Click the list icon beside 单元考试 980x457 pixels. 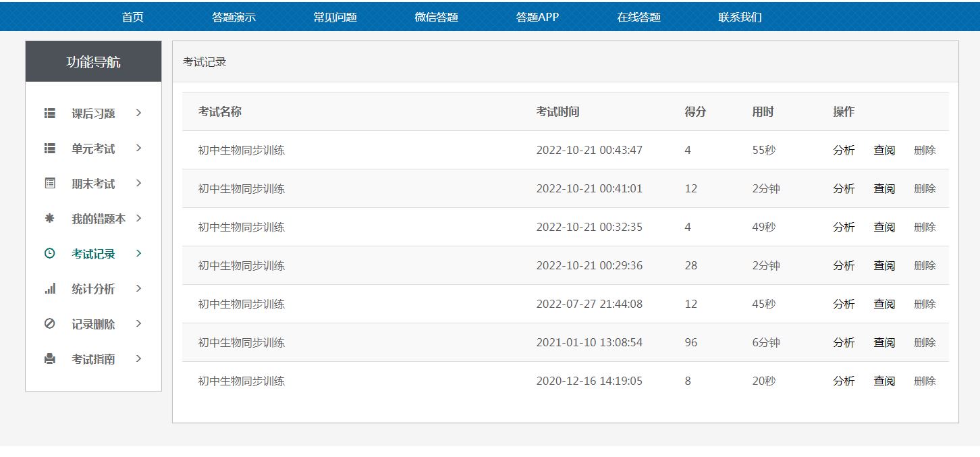(50, 149)
